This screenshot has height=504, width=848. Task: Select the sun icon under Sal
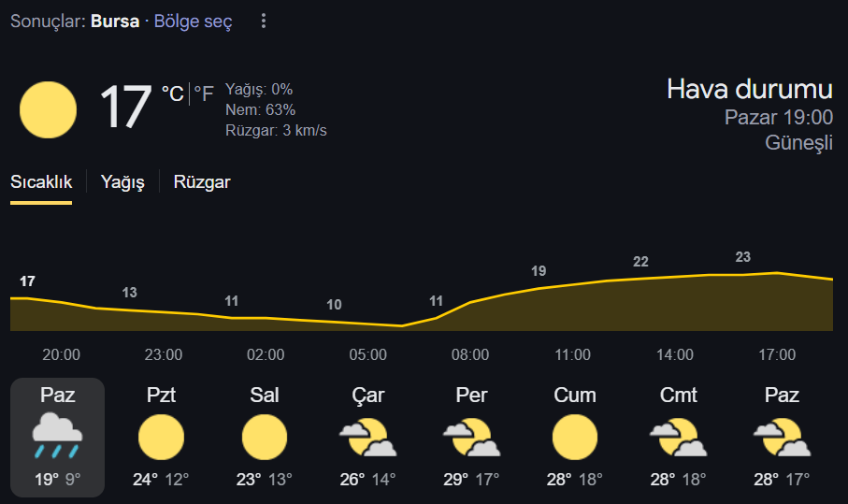coord(265,437)
